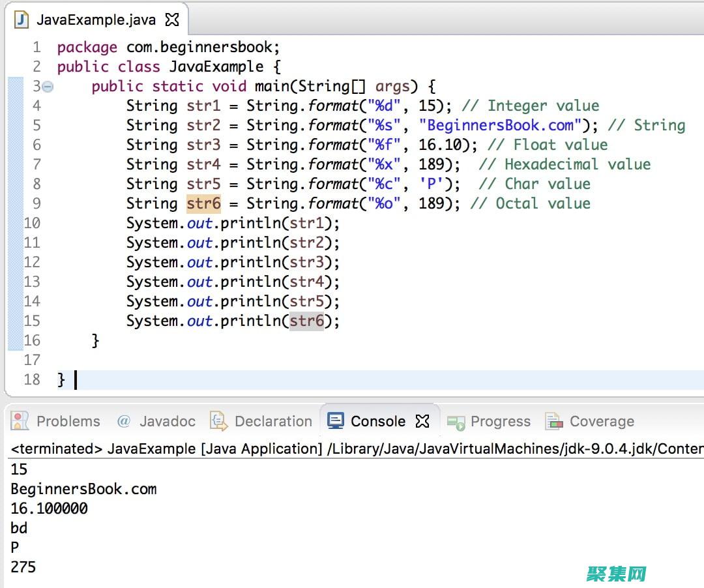The image size is (704, 588).
Task: Click the Java file icon on editor tab
Action: [x=22, y=20]
